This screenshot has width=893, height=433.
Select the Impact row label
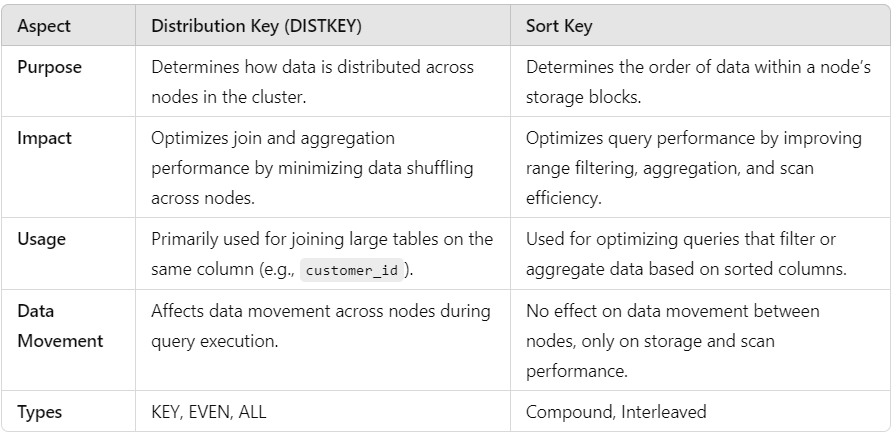(x=44, y=138)
